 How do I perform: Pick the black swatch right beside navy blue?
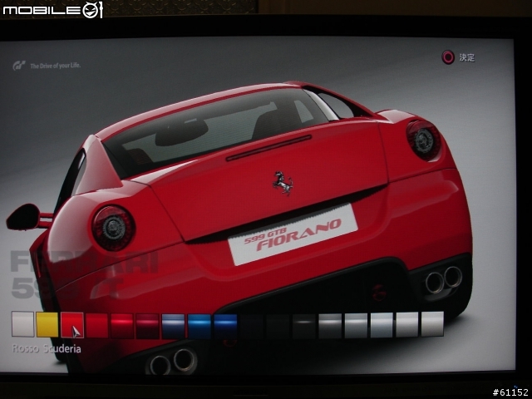tap(251, 327)
